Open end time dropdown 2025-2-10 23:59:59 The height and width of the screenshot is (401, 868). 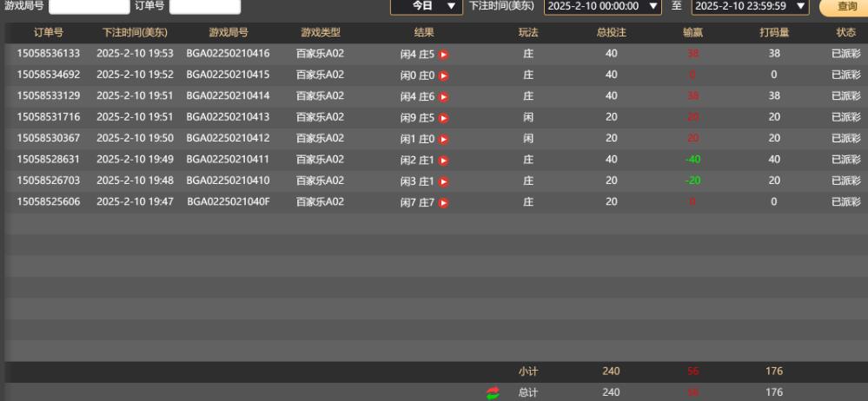pyautogui.click(x=750, y=6)
